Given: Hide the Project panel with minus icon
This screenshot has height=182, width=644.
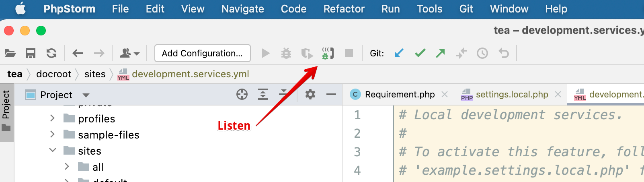Looking at the screenshot, I should 331,95.
